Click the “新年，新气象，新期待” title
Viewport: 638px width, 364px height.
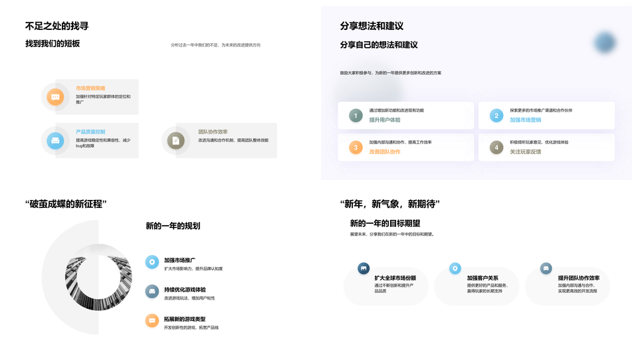(x=389, y=204)
